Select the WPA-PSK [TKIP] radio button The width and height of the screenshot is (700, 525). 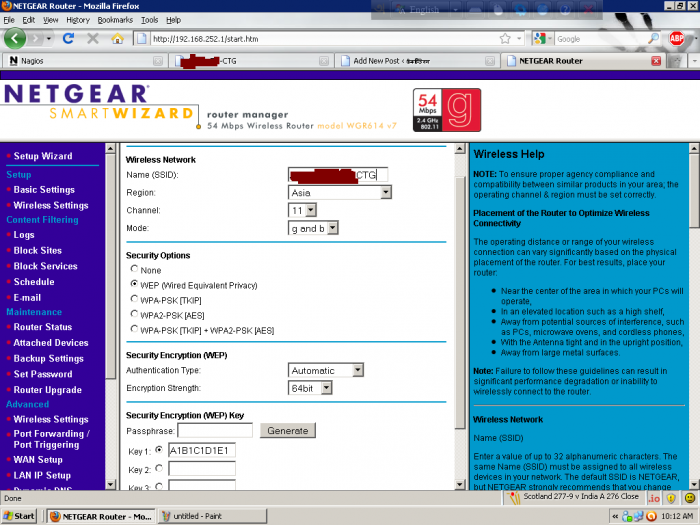click(x=134, y=299)
